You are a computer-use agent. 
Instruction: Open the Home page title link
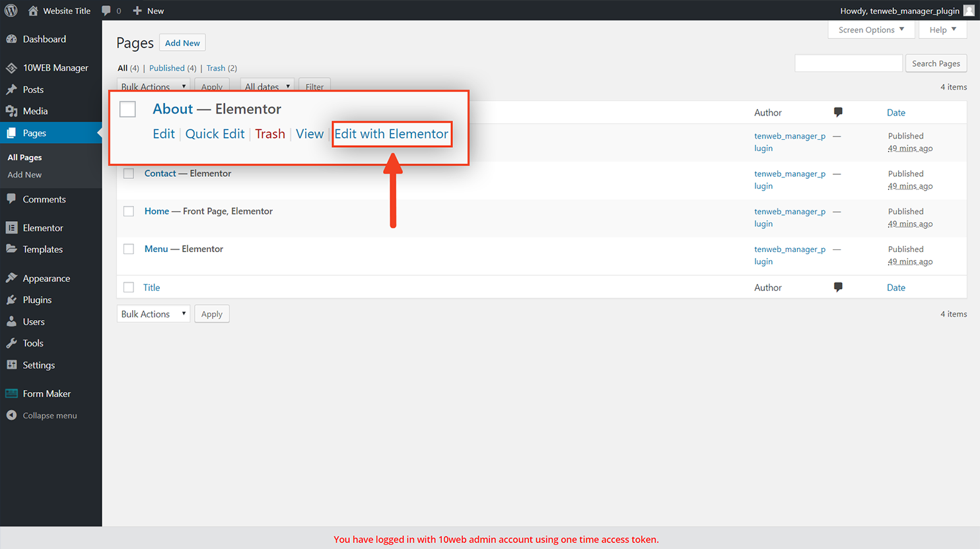(157, 211)
